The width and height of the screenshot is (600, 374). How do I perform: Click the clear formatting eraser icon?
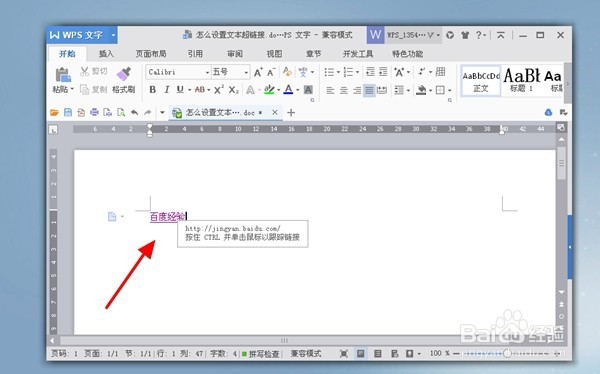tap(287, 72)
